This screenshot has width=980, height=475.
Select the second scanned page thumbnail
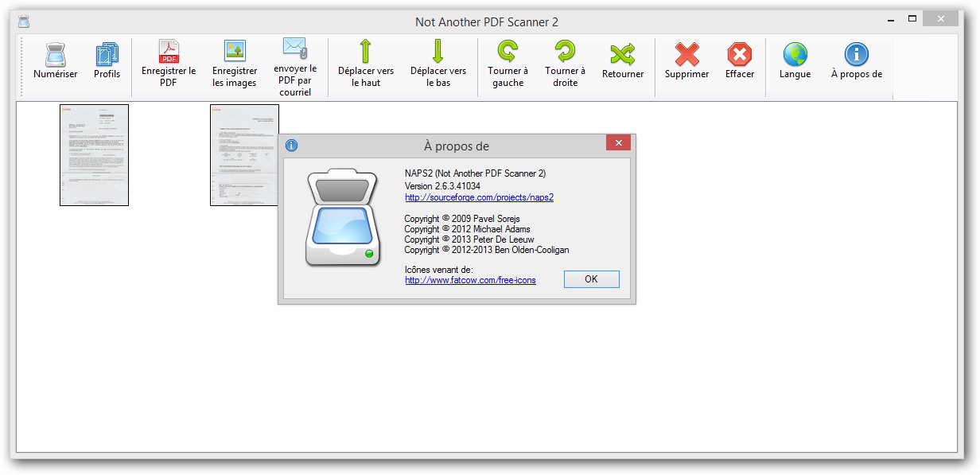click(x=244, y=155)
